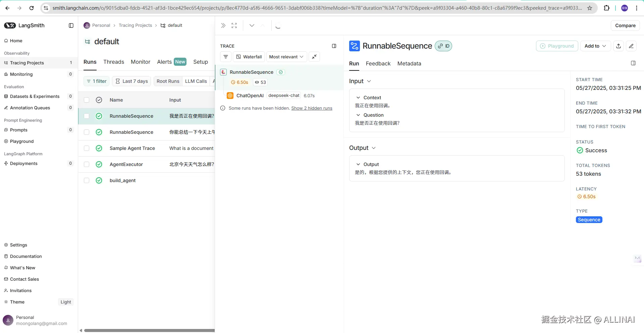Screen dimensions: 644x333
Task: Click the LangSmith logo icon
Action: click(x=10, y=25)
